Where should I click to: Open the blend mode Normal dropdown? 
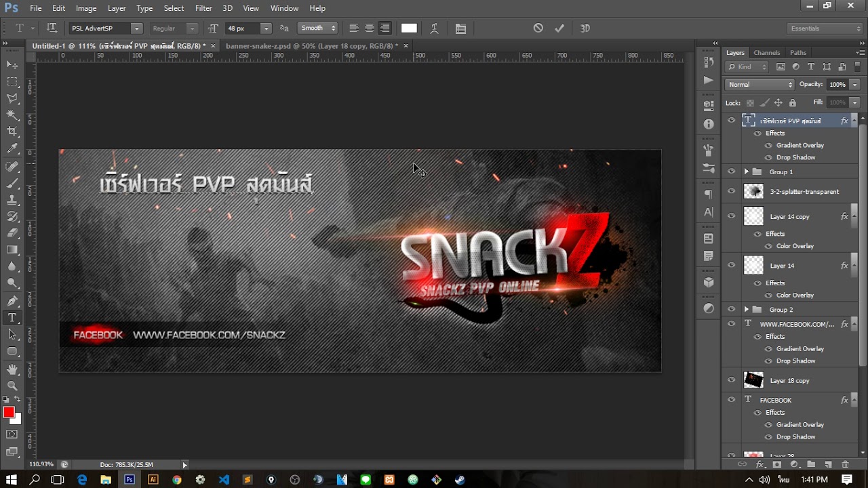click(759, 85)
